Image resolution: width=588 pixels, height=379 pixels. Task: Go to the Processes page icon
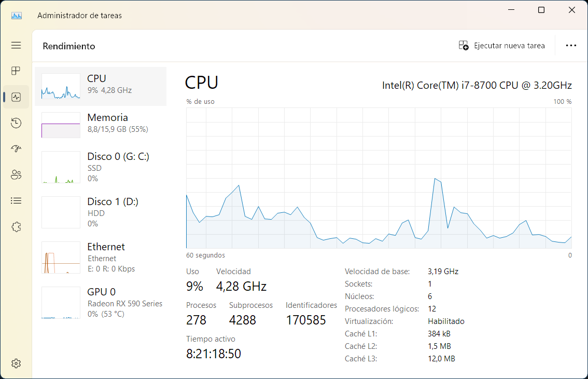point(16,71)
